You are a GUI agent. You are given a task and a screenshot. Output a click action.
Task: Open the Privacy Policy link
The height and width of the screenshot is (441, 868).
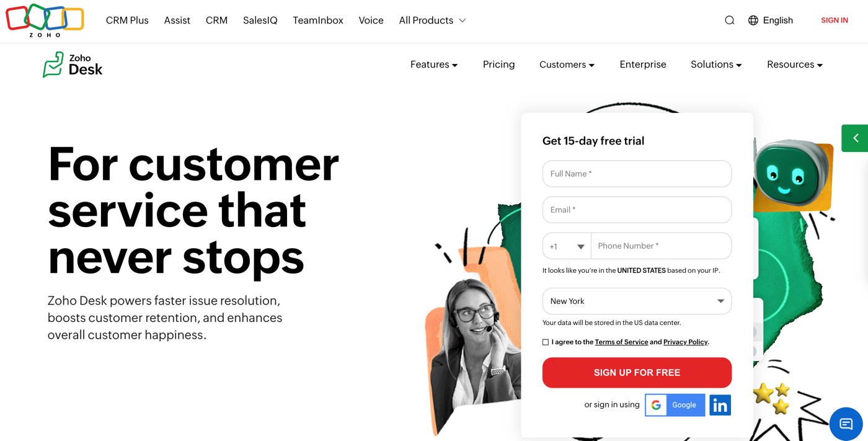point(685,342)
